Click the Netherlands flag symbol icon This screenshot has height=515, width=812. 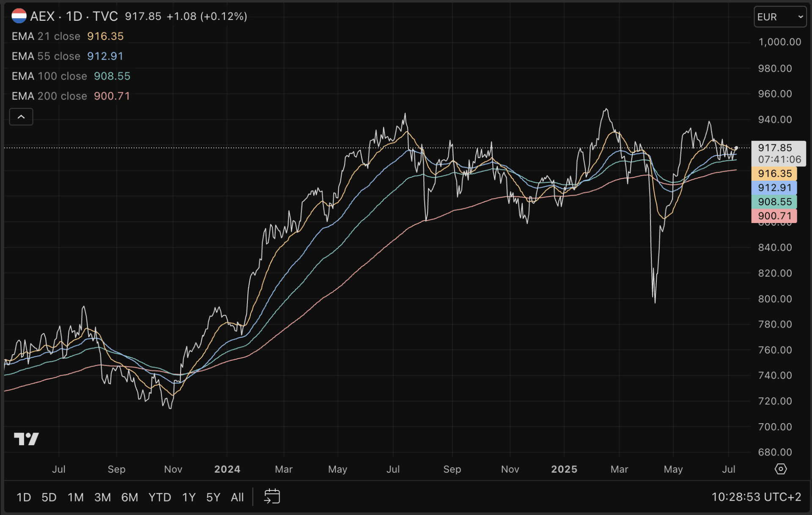click(19, 16)
